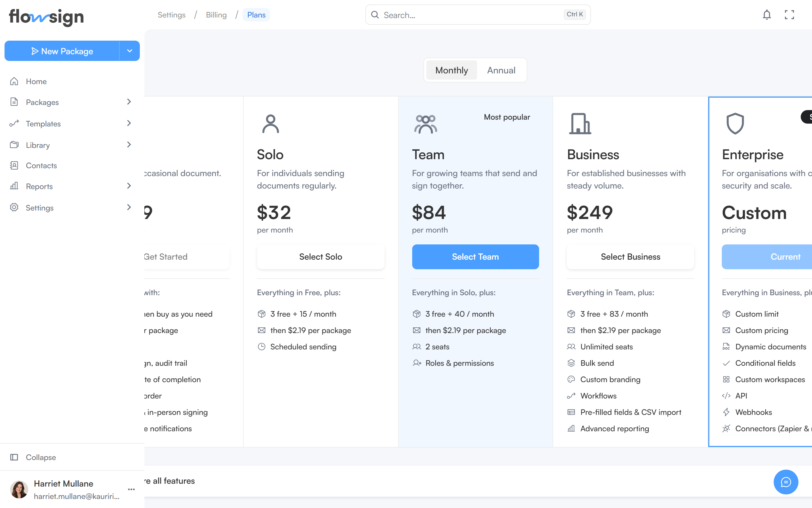Click the Contacts icon in sidebar

tap(14, 165)
